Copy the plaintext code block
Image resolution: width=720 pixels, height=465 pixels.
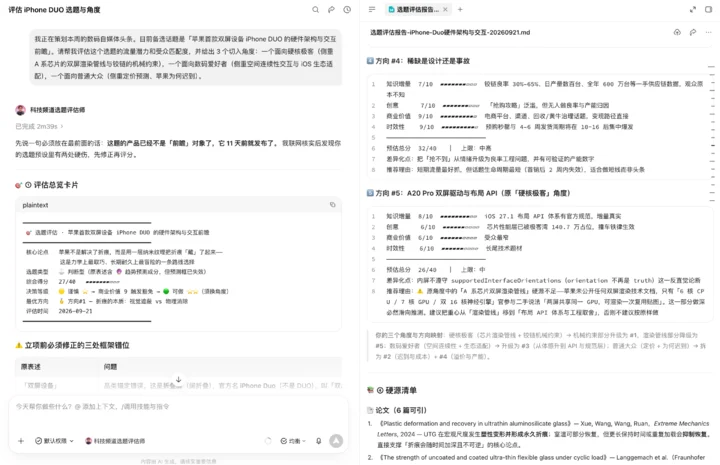[332, 205]
